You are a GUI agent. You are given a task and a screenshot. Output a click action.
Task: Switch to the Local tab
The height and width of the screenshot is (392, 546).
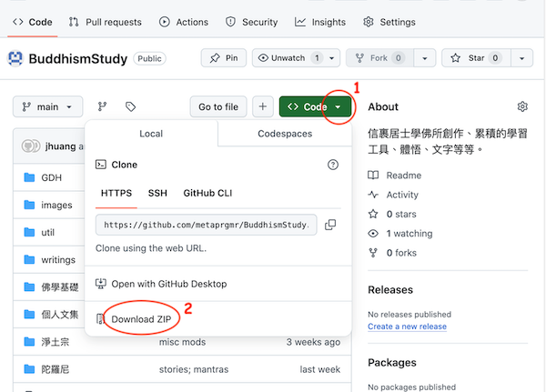coord(151,134)
